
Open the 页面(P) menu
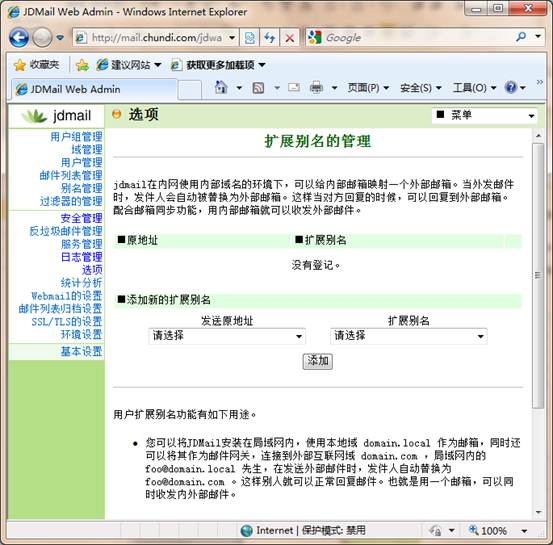[x=368, y=87]
